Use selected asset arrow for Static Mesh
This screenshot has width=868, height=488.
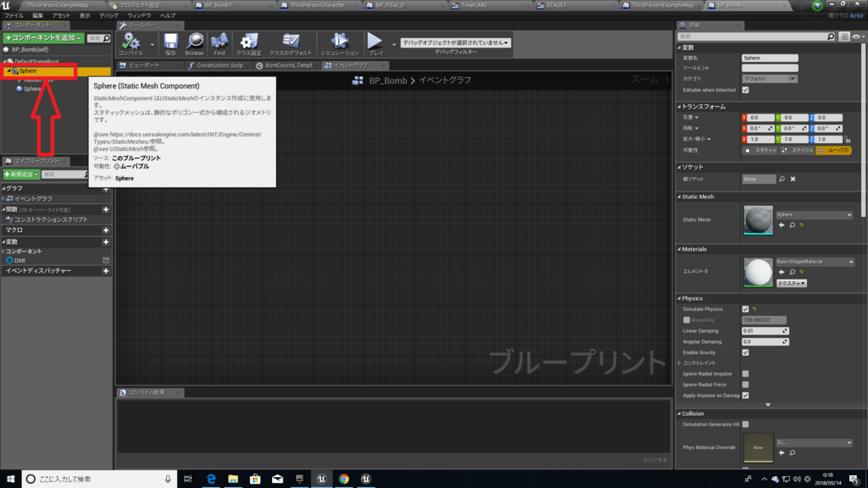click(782, 225)
